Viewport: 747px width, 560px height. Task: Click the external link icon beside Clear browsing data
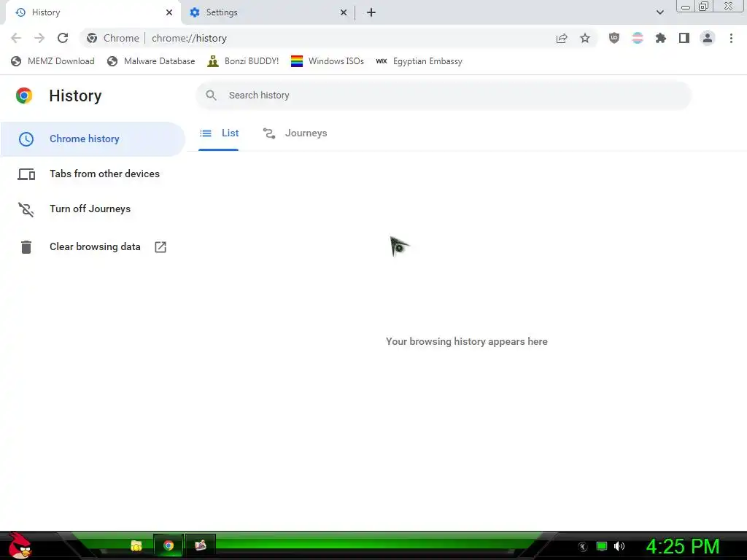pyautogui.click(x=160, y=246)
